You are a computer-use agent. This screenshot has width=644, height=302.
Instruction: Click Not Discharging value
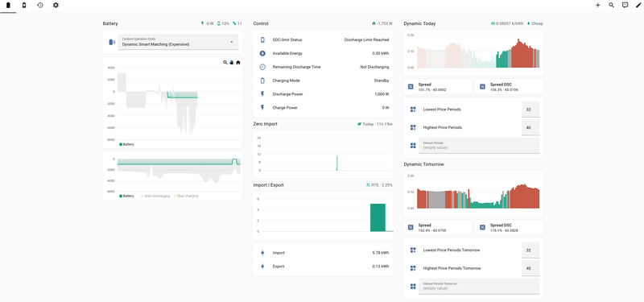pyautogui.click(x=374, y=67)
